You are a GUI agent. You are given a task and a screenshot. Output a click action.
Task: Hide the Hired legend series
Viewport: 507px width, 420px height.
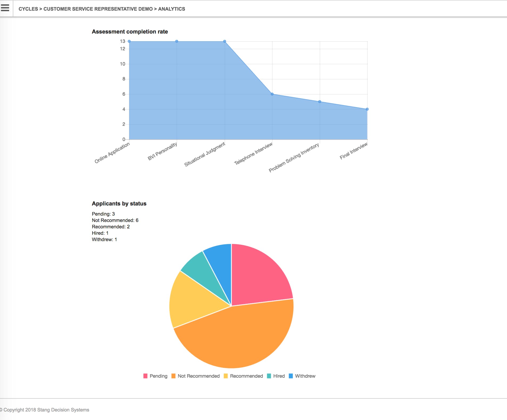pyautogui.click(x=276, y=376)
